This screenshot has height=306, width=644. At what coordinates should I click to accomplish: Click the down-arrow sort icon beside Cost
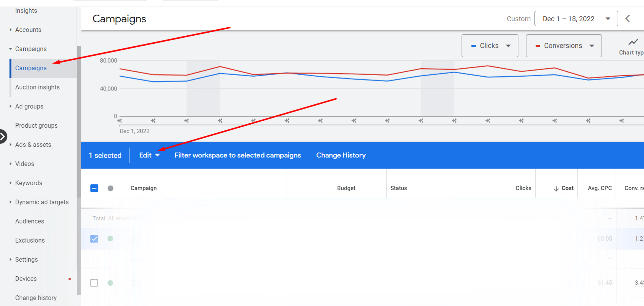click(556, 188)
